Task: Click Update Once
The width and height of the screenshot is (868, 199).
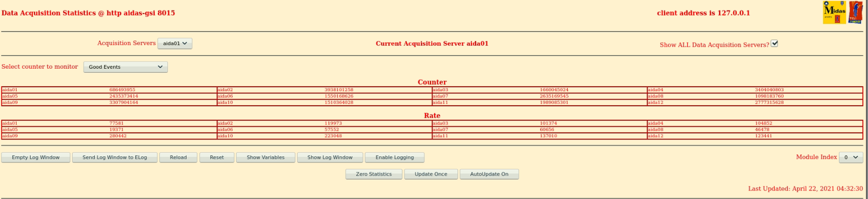Action: 431,174
